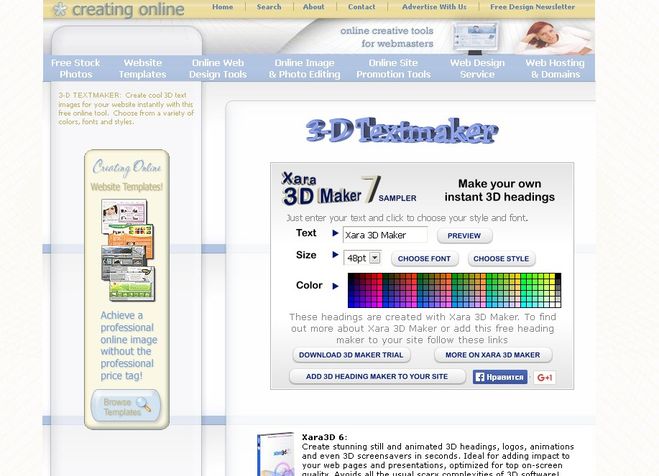Go to Web Design Service section
The height and width of the screenshot is (476, 659).
tap(477, 68)
